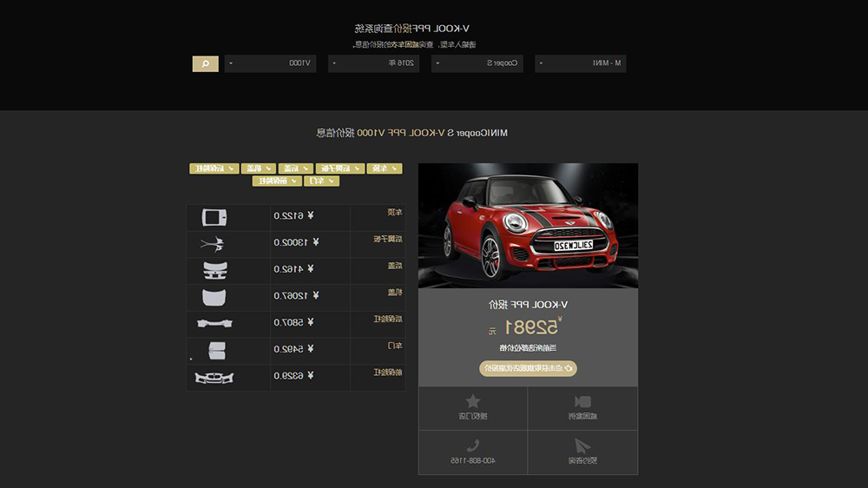Click the front bumper icon in 前保险杠 row
868x488 pixels.
(x=214, y=378)
